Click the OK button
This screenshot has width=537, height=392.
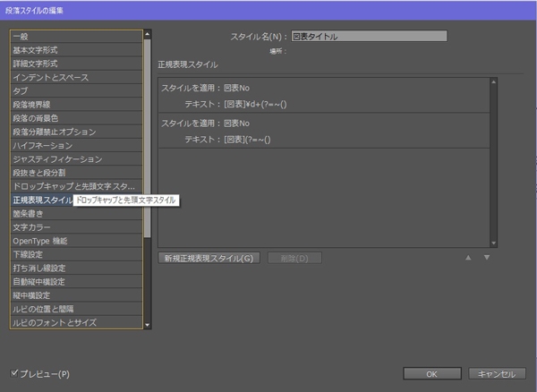click(431, 373)
